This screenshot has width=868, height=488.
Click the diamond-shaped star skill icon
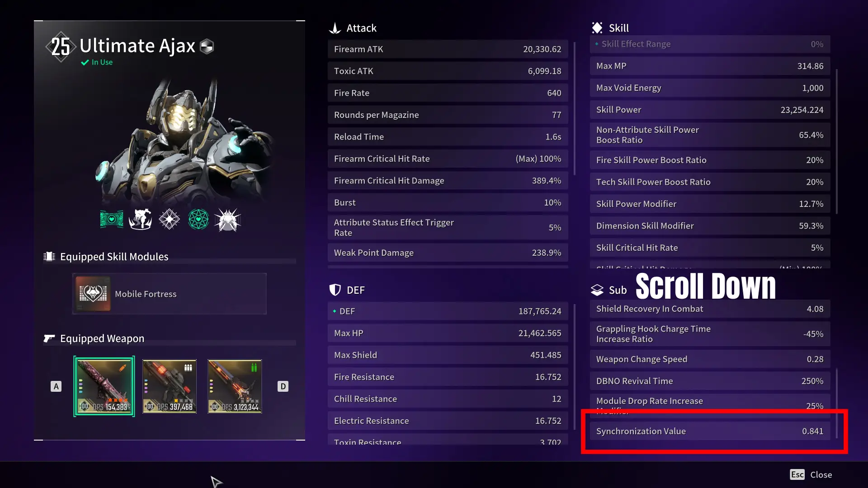point(169,220)
